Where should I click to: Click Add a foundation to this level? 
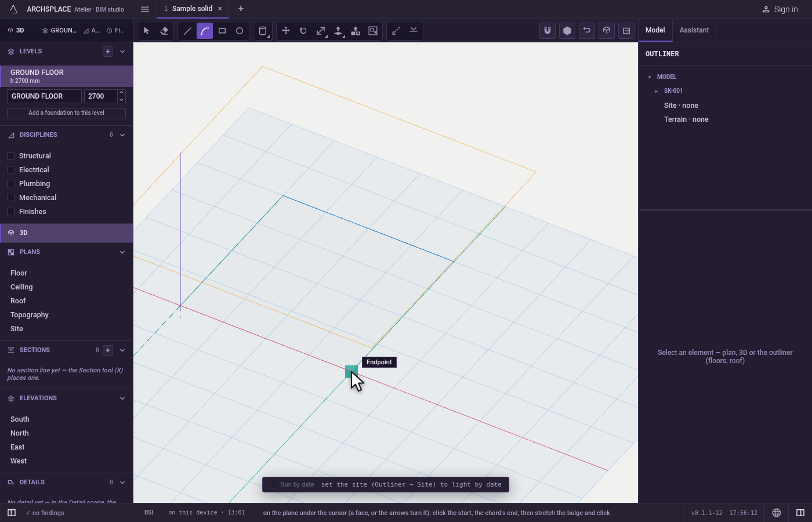tap(66, 113)
